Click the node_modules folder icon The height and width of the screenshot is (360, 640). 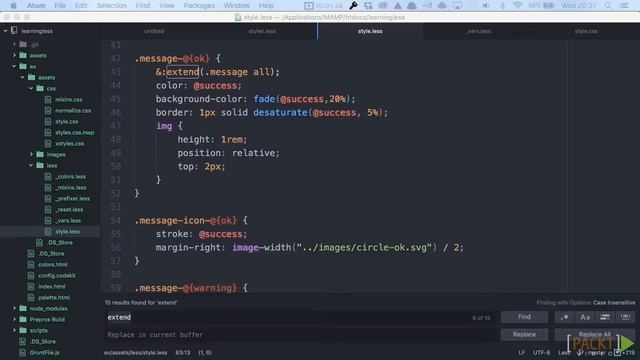pyautogui.click(x=23, y=308)
